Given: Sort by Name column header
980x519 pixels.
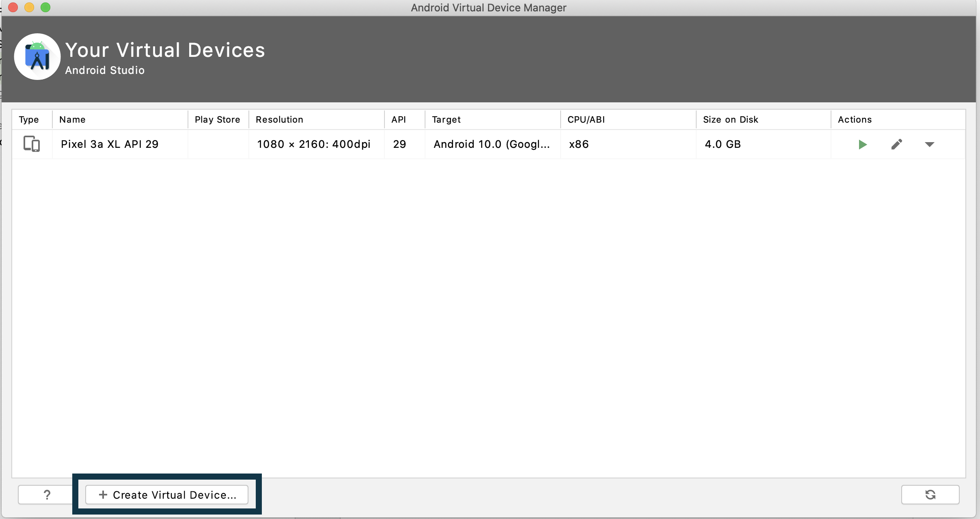Looking at the screenshot, I should 72,119.
